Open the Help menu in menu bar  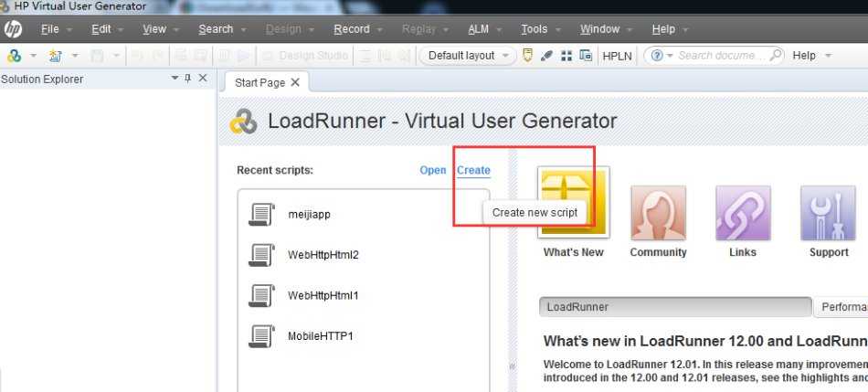pyautogui.click(x=663, y=29)
